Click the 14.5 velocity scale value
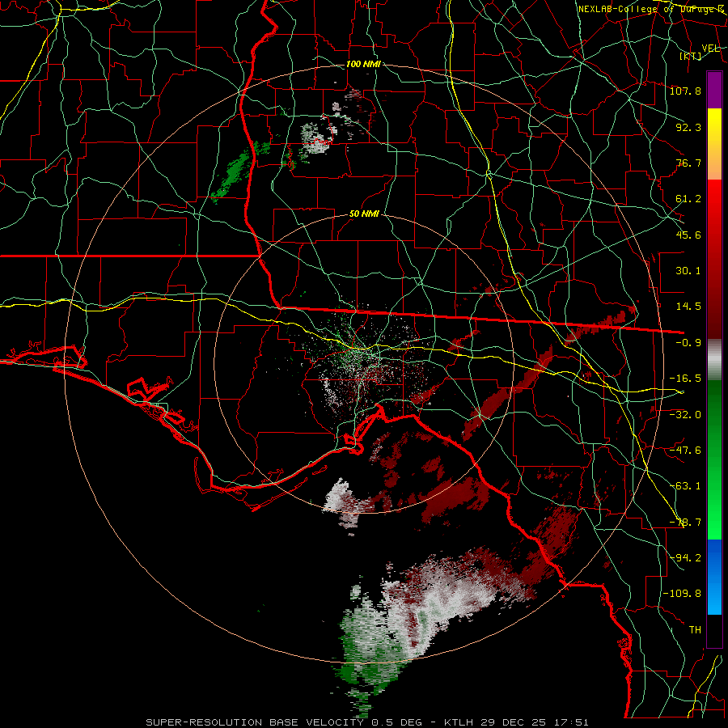Viewport: 728px width, 728px height. click(688, 307)
